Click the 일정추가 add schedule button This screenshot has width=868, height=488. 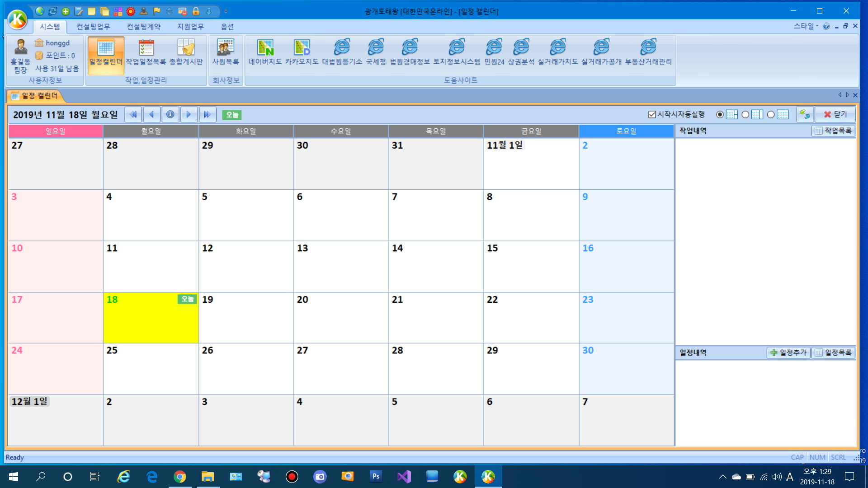click(x=788, y=352)
